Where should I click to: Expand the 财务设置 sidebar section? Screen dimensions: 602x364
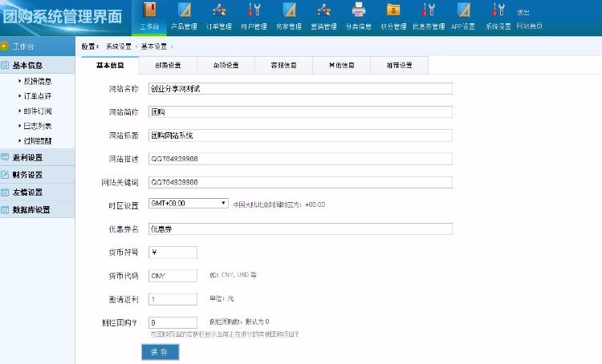37,175
